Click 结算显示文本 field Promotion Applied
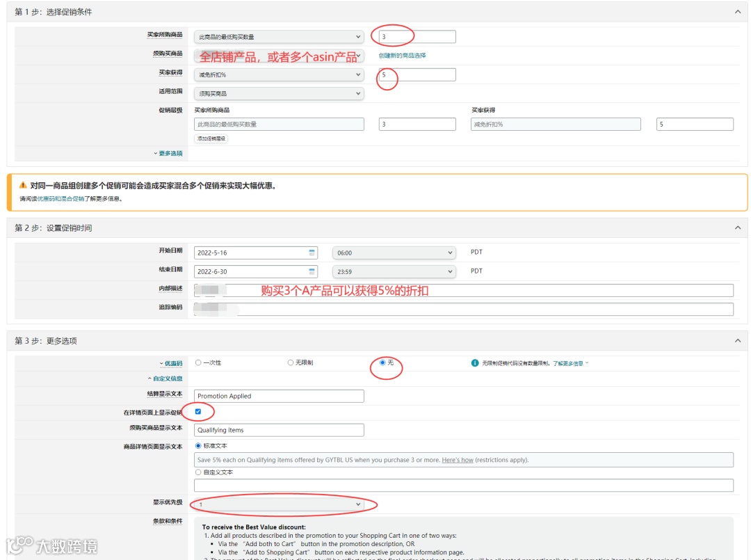Viewport: 751px width, 560px height. [279, 396]
